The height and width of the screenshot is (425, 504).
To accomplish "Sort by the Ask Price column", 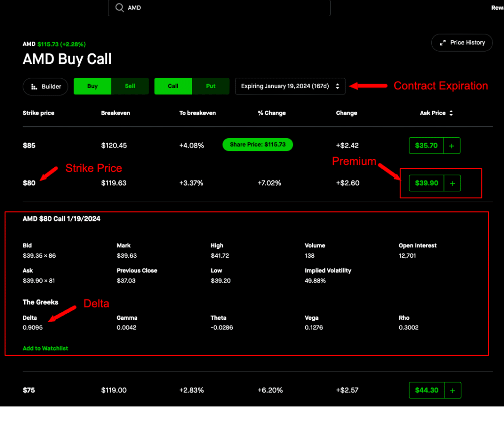I will [436, 113].
